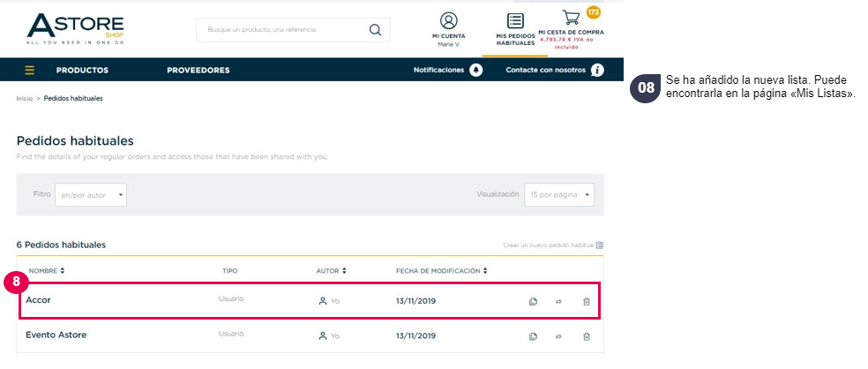Open the hamburger menu icon
868x369 pixels.
(29, 71)
